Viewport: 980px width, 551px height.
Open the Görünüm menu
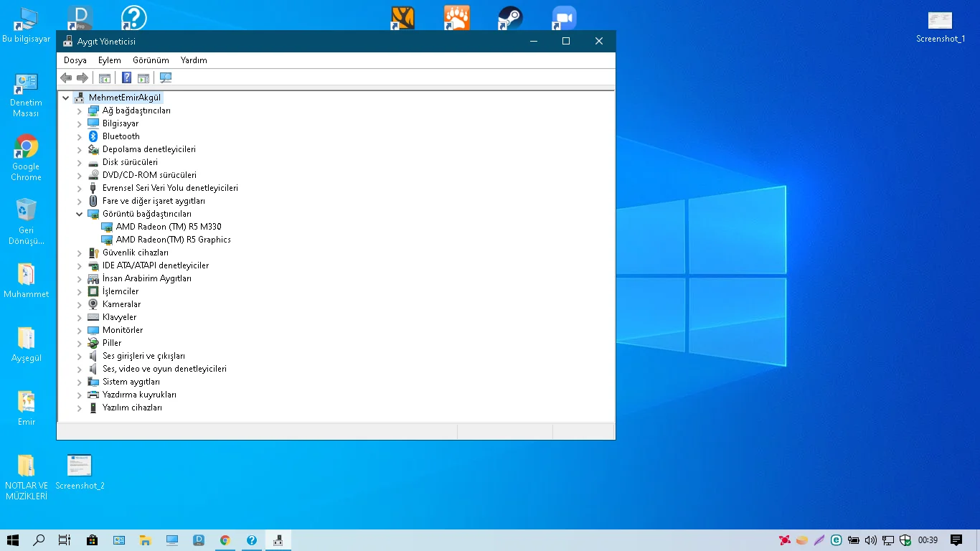coord(151,60)
